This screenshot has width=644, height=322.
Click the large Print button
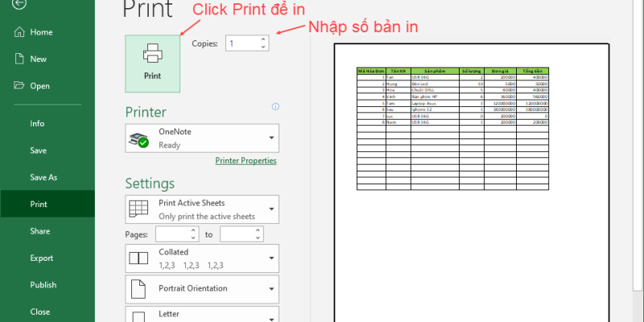[x=152, y=63]
